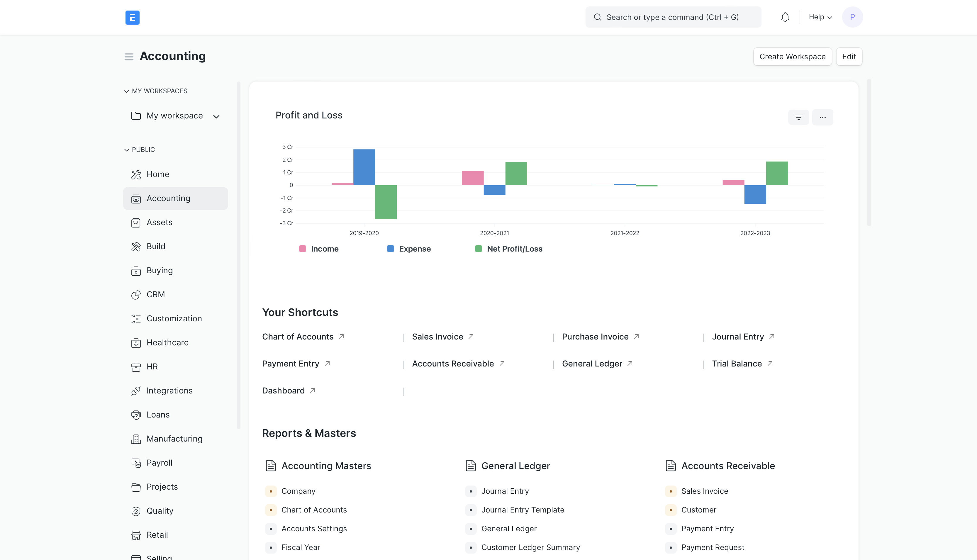The width and height of the screenshot is (977, 560).
Task: Open the Chart of Accounts shortcut
Action: [x=298, y=336]
